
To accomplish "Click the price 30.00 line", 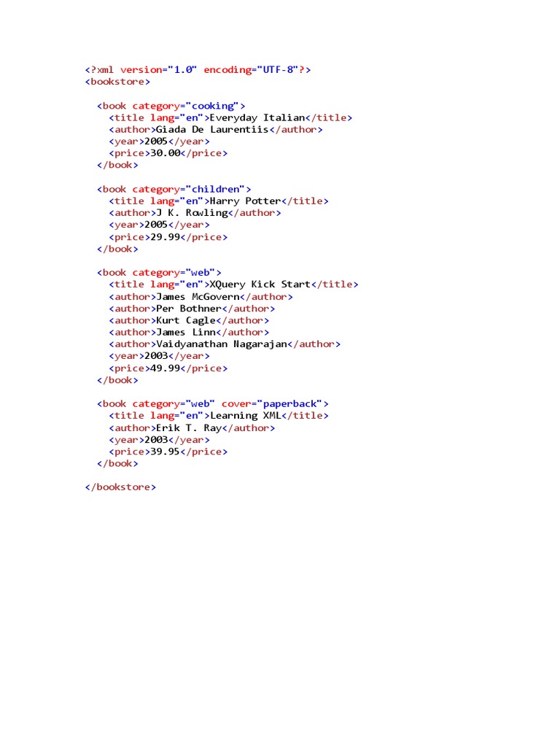I will [168, 153].
